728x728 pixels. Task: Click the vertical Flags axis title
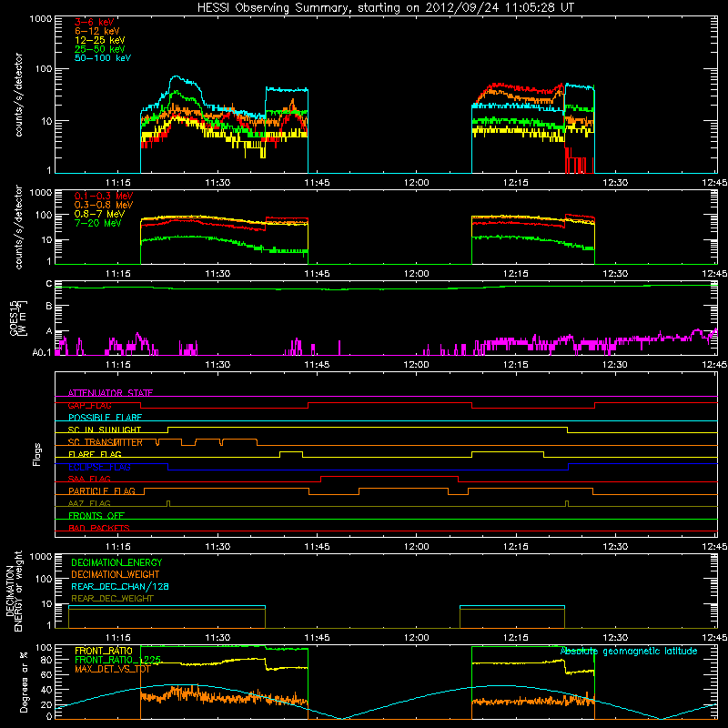pos(37,454)
